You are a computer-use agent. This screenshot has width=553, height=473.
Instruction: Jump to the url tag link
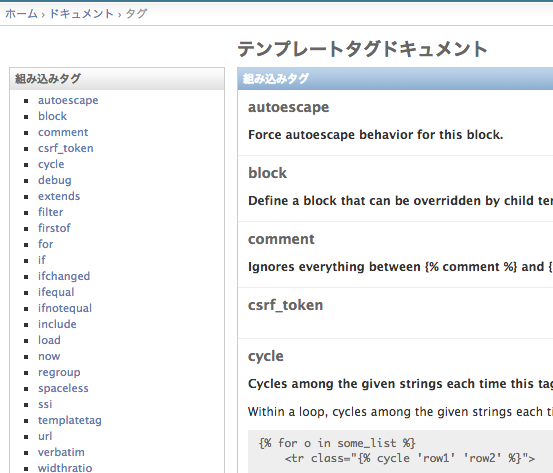coord(45,436)
